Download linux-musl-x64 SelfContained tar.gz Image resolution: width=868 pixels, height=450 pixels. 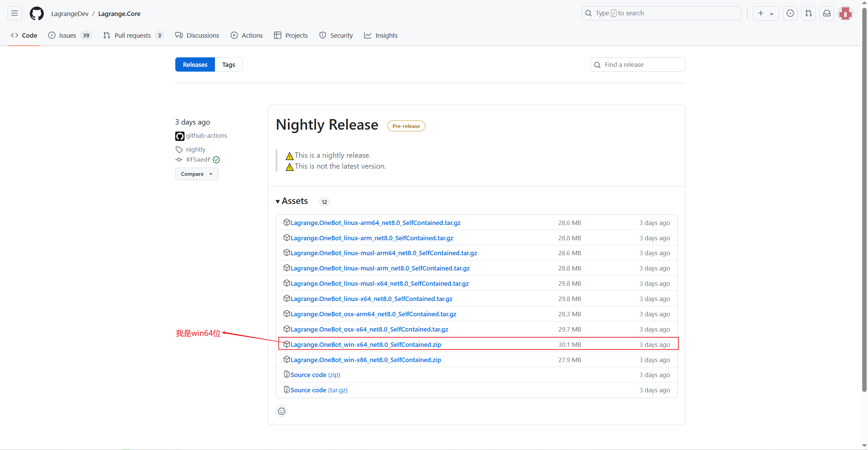pos(379,283)
